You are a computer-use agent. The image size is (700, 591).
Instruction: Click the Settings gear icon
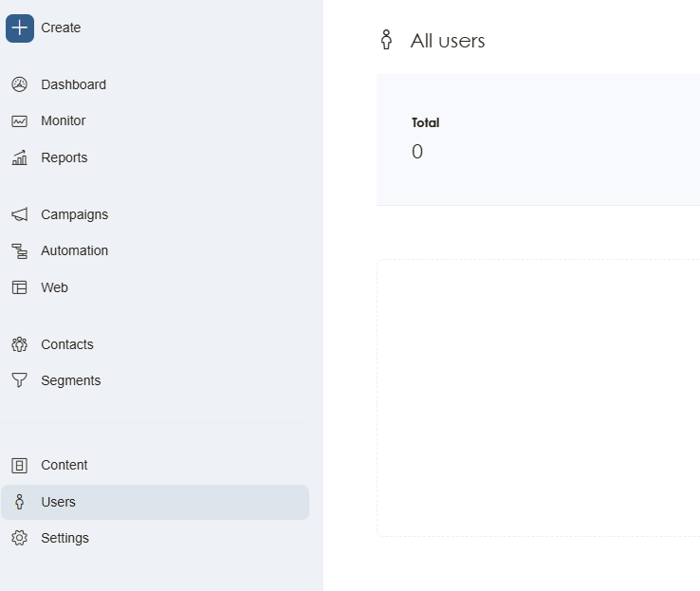coord(19,538)
